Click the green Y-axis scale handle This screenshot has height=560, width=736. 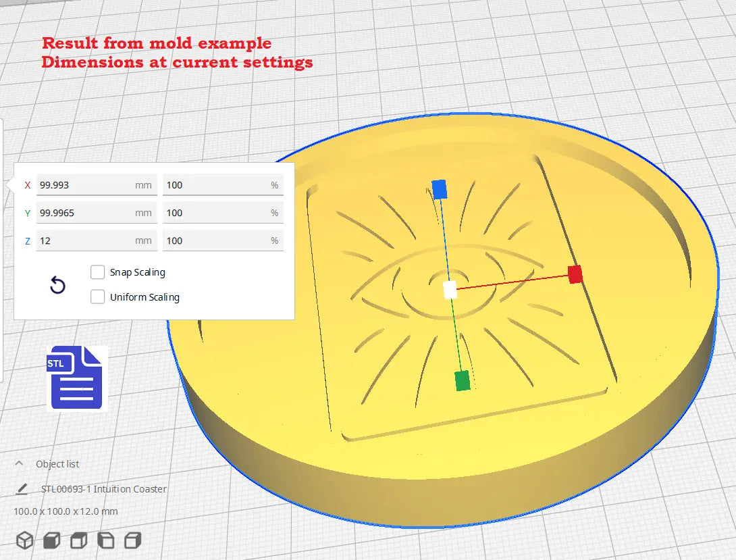[x=462, y=380]
